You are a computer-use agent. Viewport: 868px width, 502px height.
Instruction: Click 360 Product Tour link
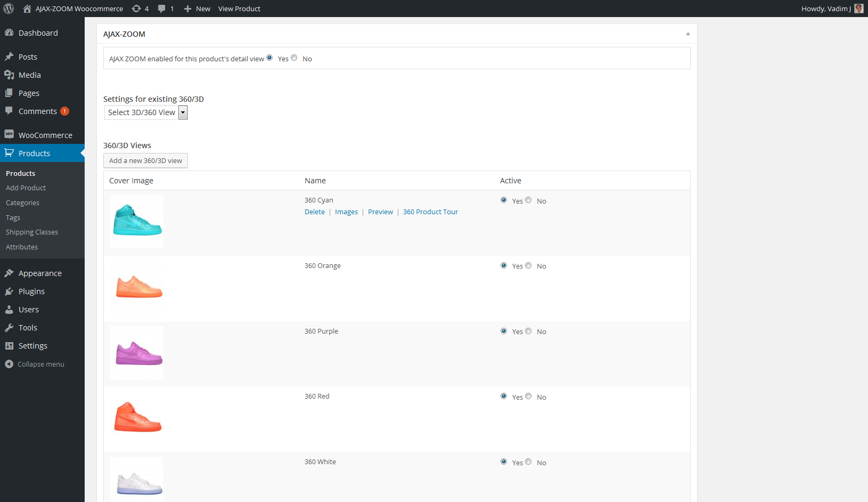point(430,212)
